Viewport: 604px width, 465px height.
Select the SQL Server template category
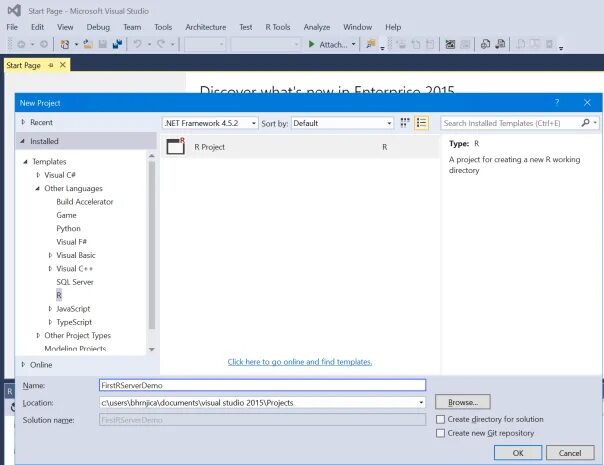75,282
